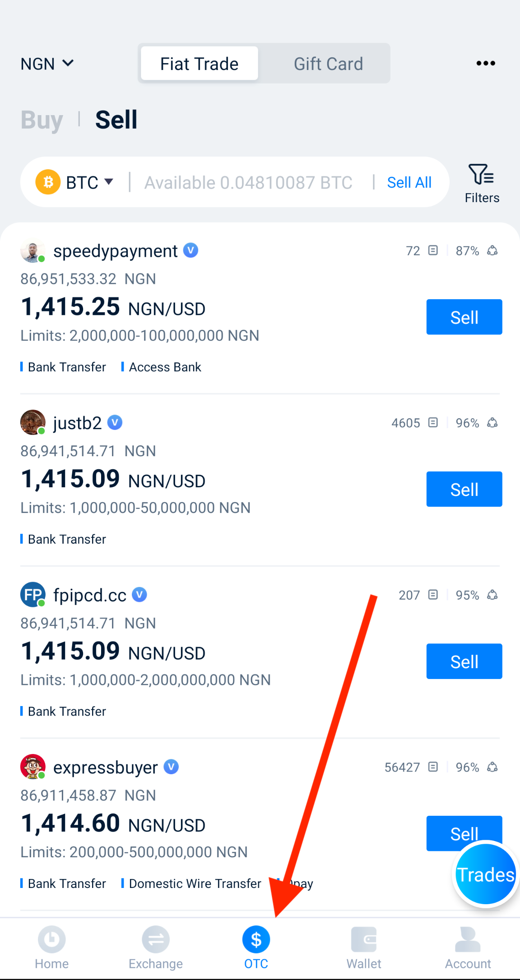This screenshot has height=980, width=520.
Task: Switch to the Buy tab
Action: 42,119
